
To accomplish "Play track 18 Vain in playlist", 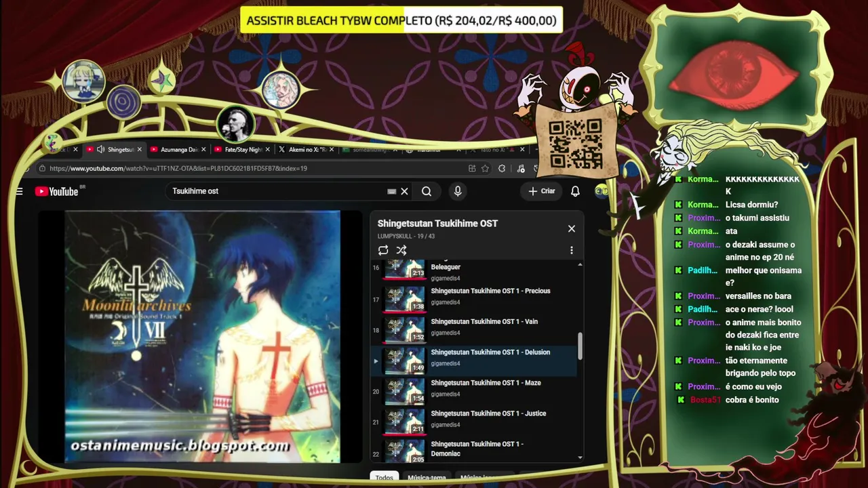I will (x=473, y=329).
